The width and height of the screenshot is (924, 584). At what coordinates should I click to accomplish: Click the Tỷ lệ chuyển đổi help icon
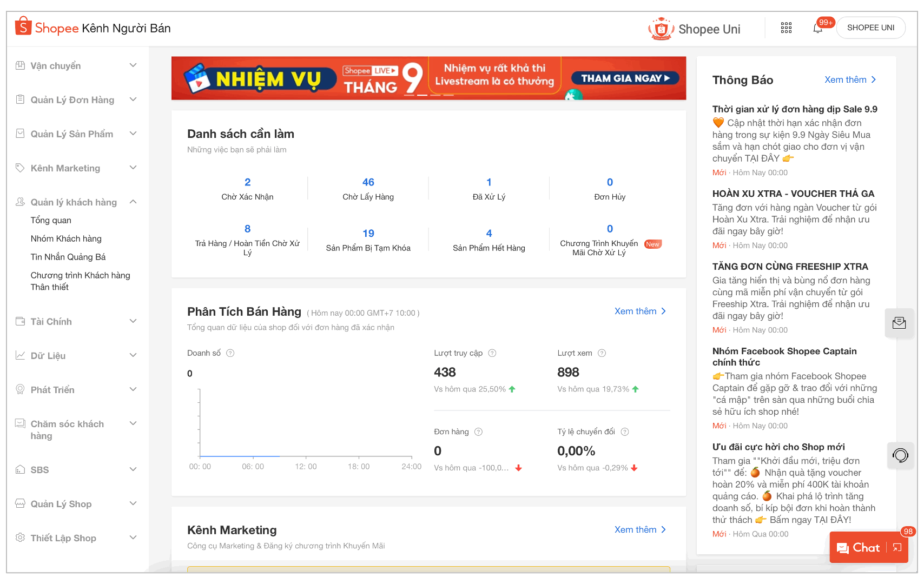pos(625,432)
